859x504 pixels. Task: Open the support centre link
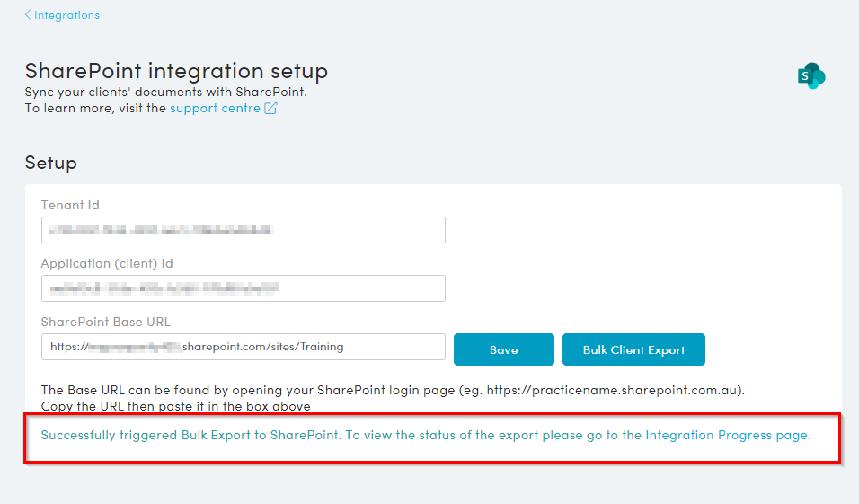pyautogui.click(x=215, y=109)
